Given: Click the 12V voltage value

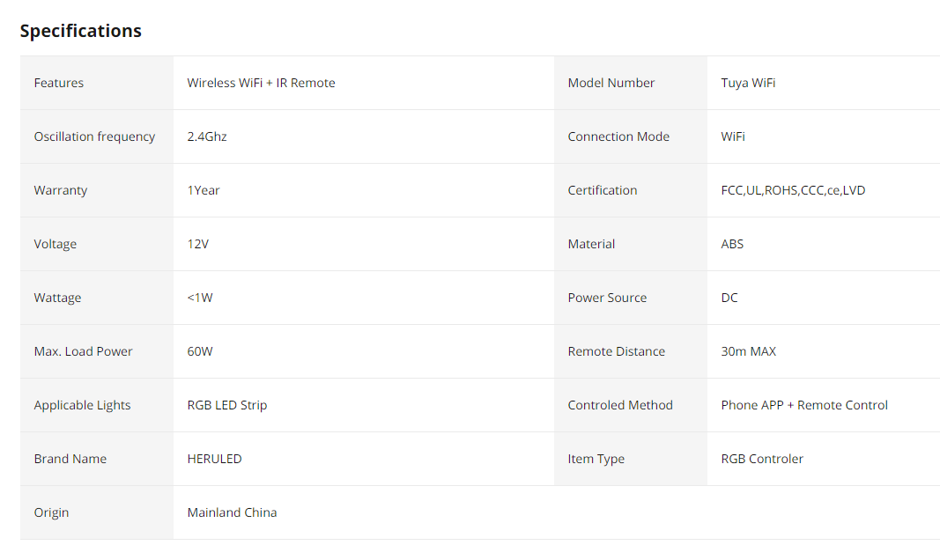Looking at the screenshot, I should (x=198, y=244).
